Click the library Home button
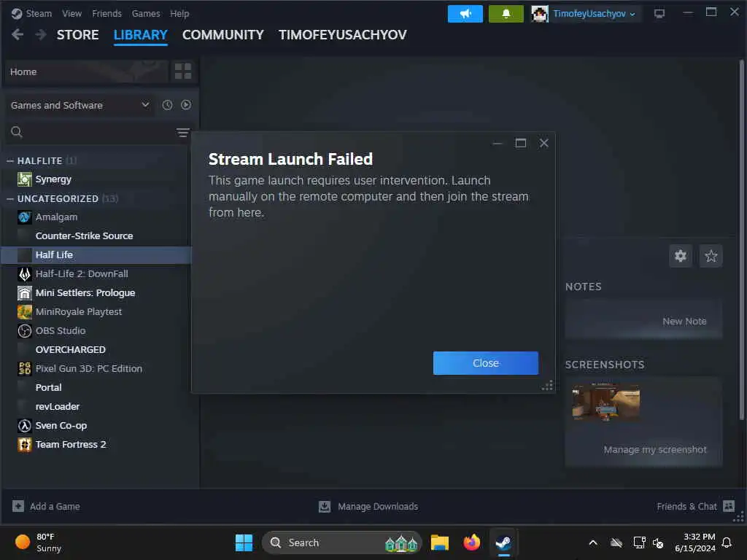The image size is (747, 560). [x=86, y=71]
